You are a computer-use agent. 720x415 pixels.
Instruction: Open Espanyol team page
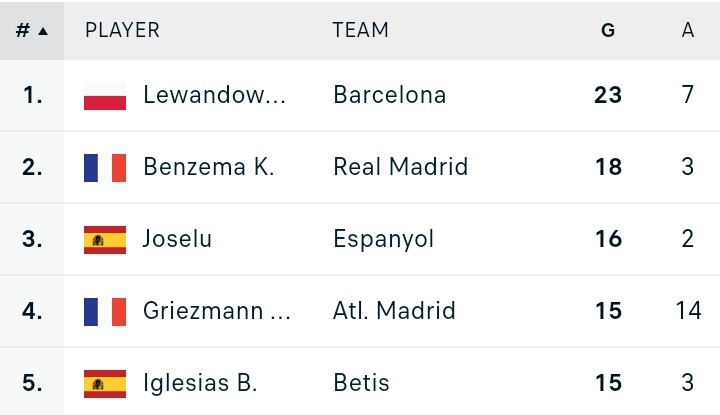click(x=383, y=239)
